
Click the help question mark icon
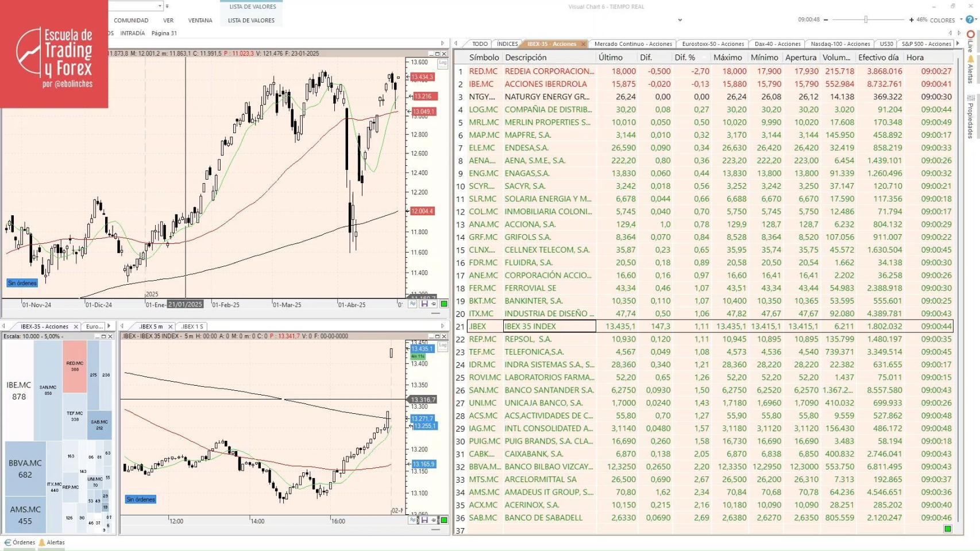pyautogui.click(x=969, y=19)
